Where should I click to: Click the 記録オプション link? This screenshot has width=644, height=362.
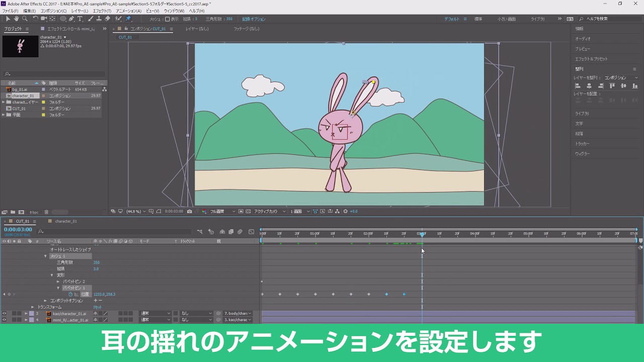point(254,19)
